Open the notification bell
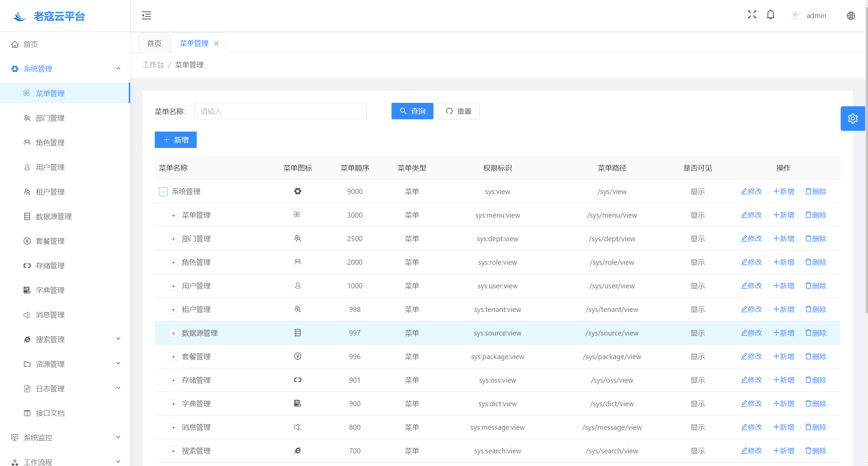The height and width of the screenshot is (466, 868). point(770,15)
